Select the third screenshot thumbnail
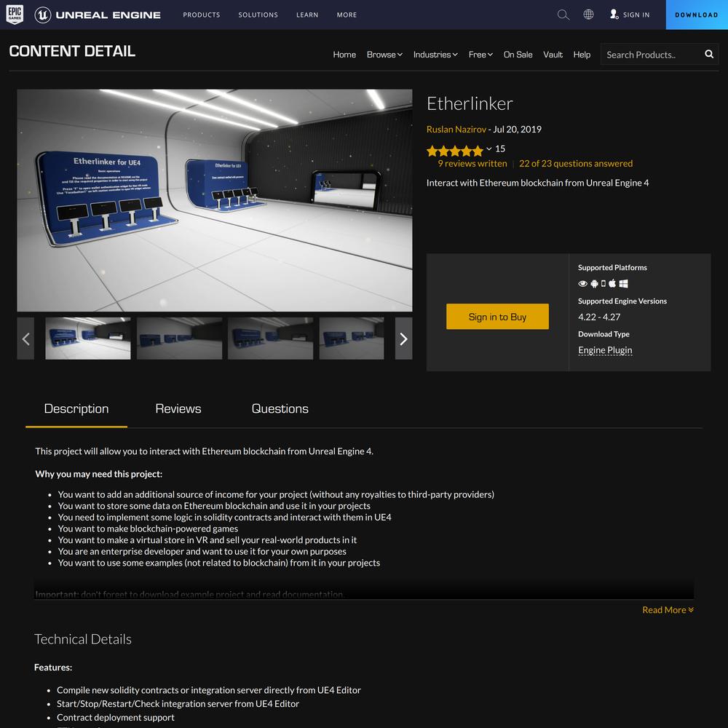728x728 pixels. coord(270,339)
